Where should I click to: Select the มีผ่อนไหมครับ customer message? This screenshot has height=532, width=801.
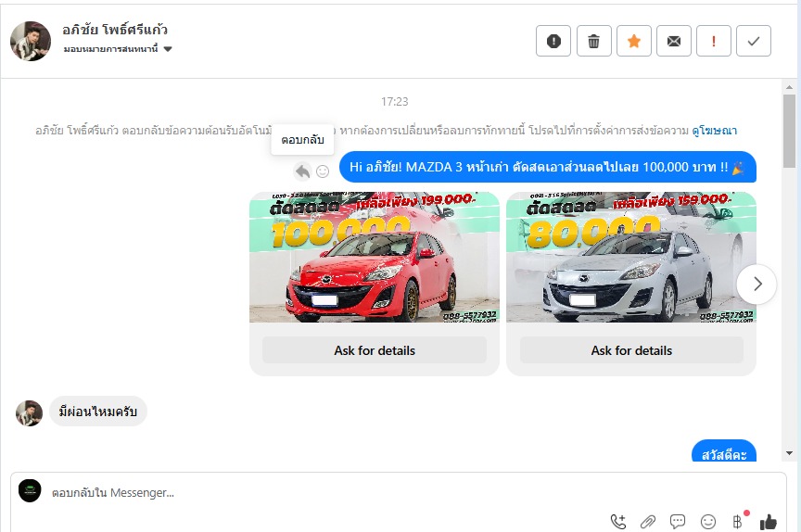click(x=98, y=412)
